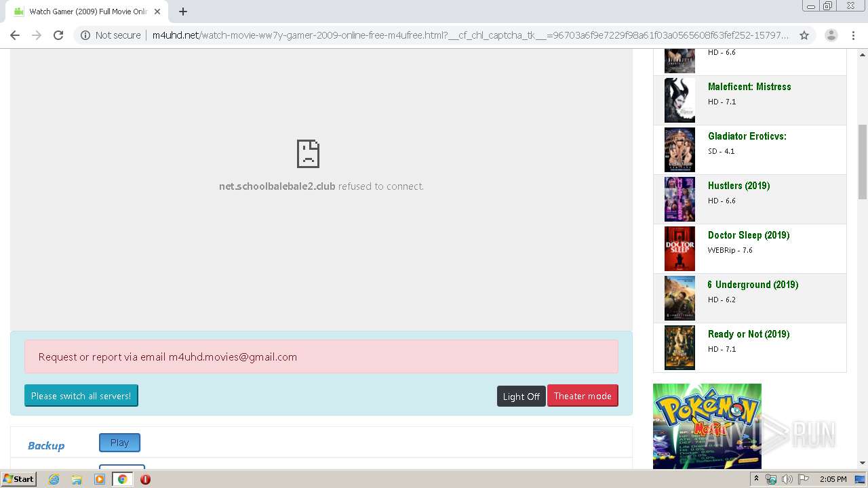868x488 pixels.
Task: Click the network tray icon
Action: (x=771, y=479)
